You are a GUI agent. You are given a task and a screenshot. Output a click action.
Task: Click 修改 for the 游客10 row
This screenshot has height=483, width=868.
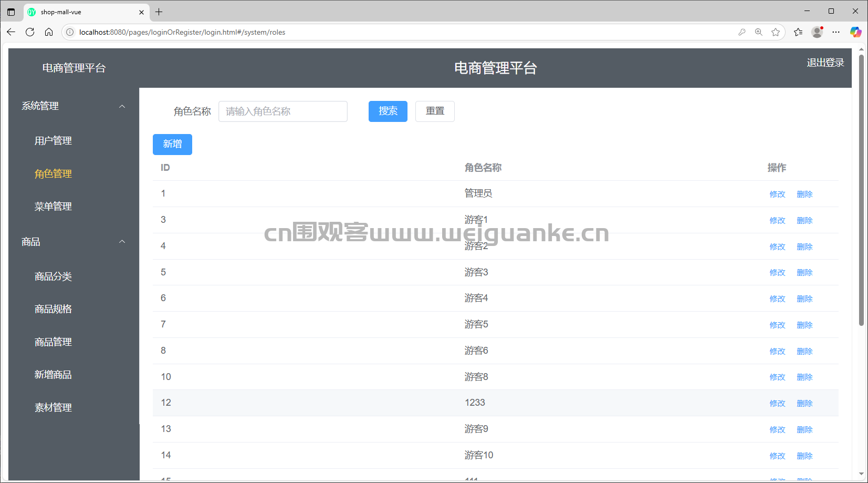(x=777, y=456)
